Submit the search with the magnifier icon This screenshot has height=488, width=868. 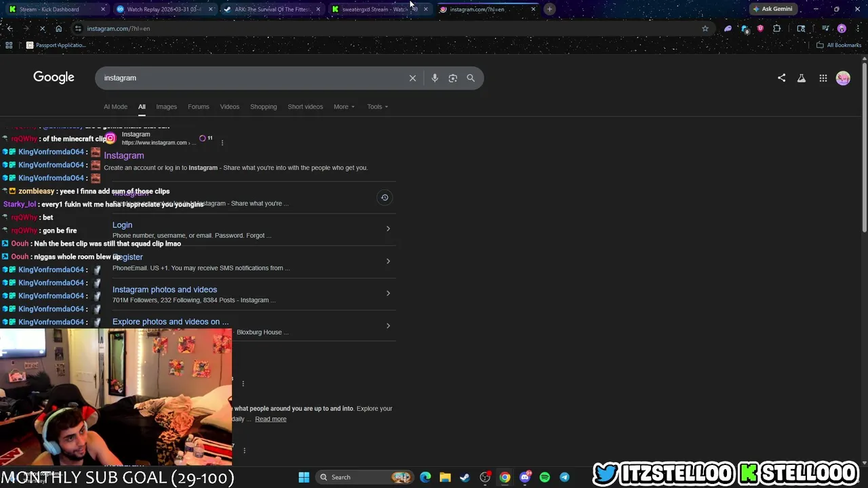click(471, 78)
